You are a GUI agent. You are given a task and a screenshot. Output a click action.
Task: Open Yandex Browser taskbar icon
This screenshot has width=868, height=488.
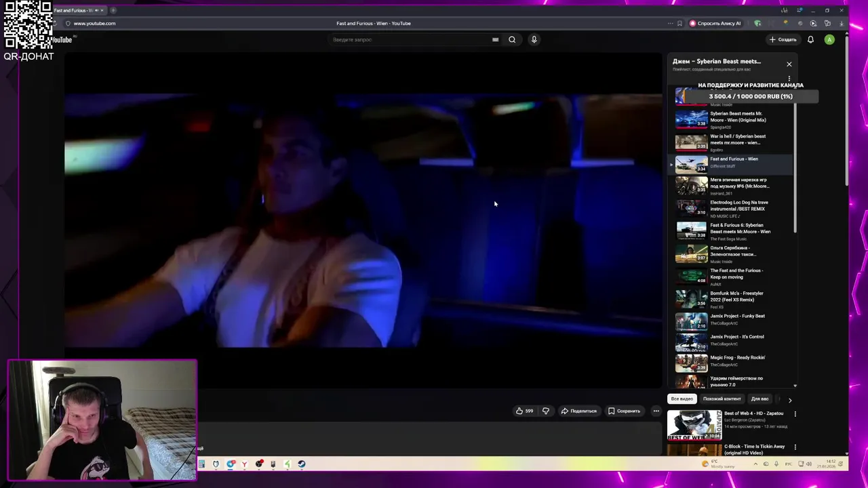[244, 464]
